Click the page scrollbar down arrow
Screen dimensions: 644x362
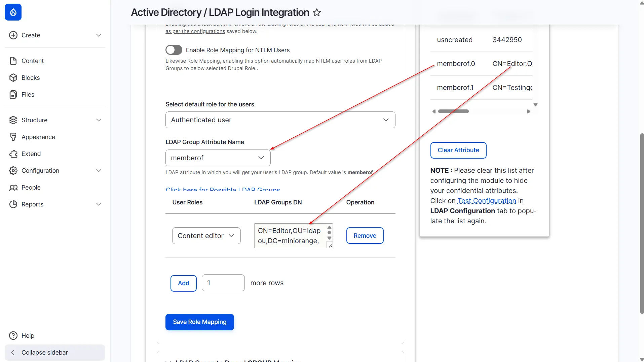coord(642,359)
